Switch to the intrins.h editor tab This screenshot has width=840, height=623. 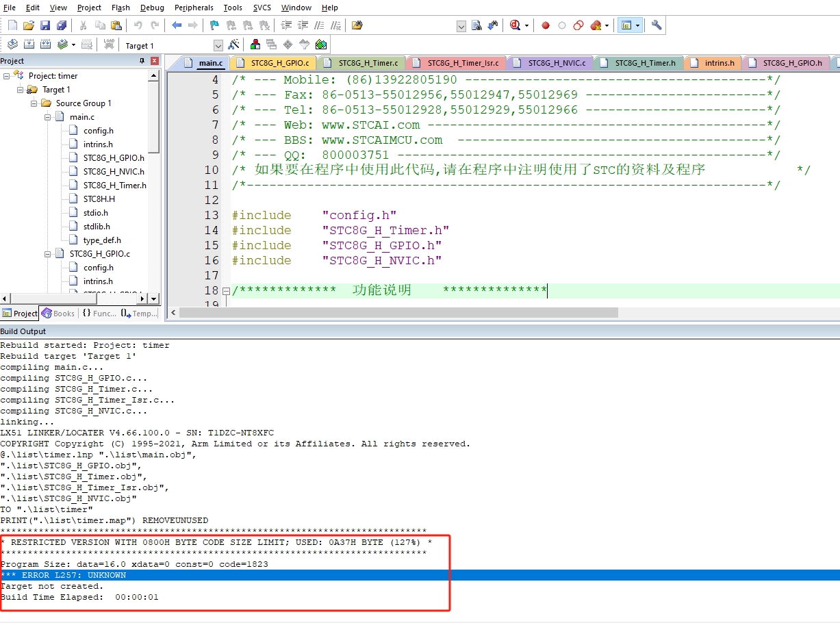[713, 63]
